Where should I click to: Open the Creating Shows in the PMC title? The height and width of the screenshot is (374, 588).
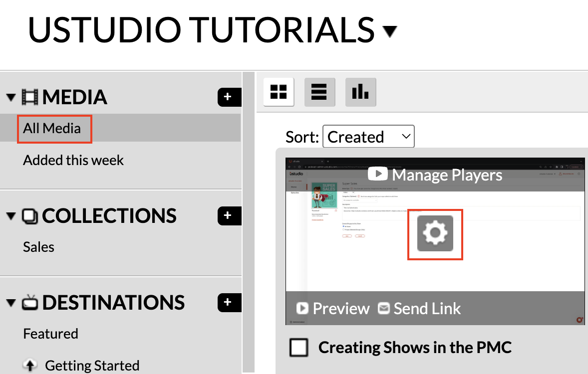(415, 348)
